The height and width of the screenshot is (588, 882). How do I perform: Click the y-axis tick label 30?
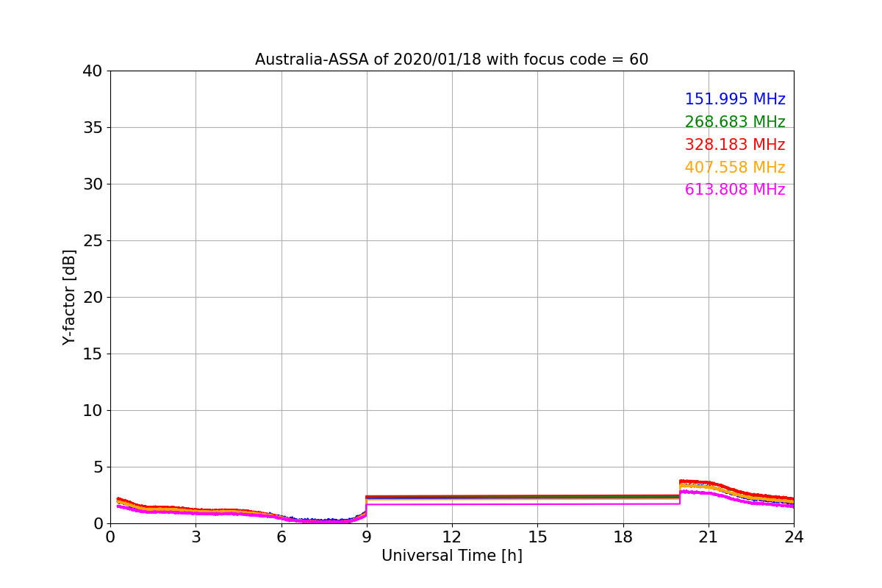(x=93, y=184)
